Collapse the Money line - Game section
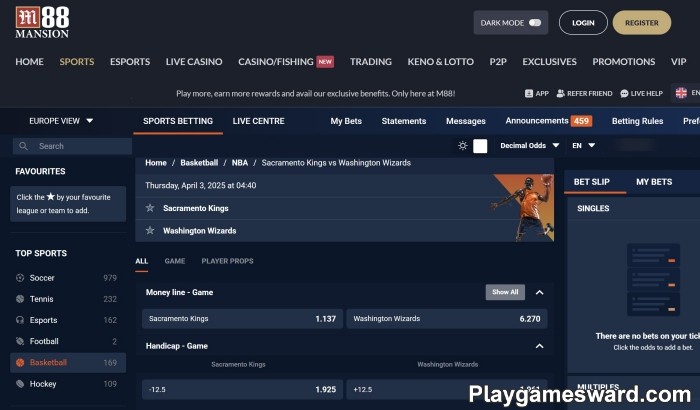The image size is (700, 410). tap(540, 292)
